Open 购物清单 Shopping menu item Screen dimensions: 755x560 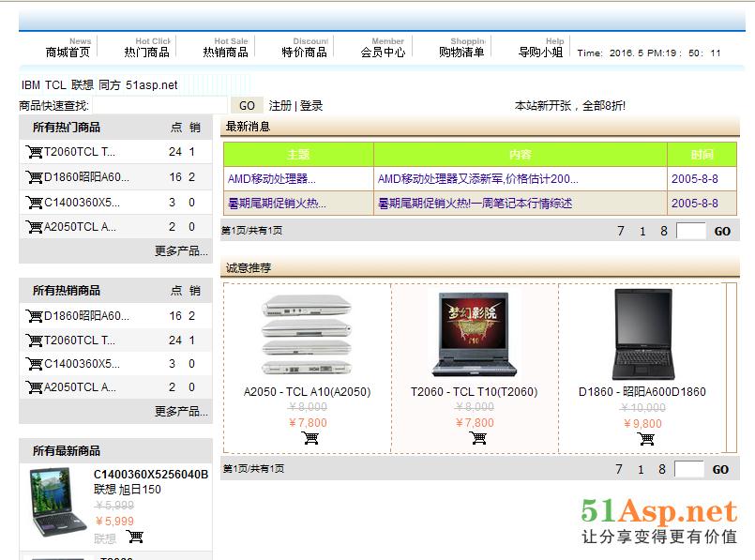461,48
